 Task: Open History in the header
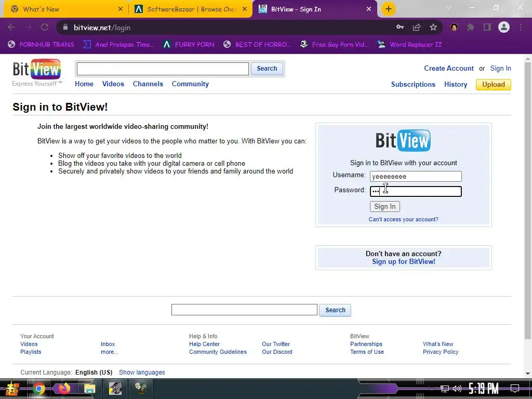[455, 85]
